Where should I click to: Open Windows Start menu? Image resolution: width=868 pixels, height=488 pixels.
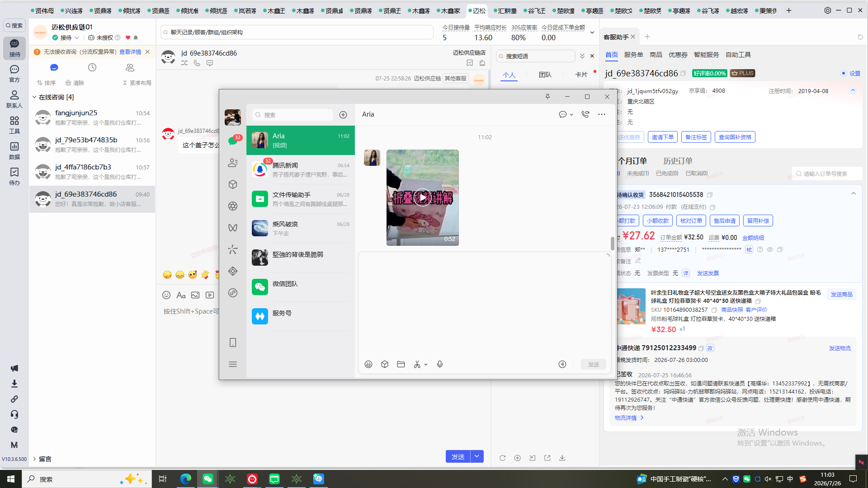click(11, 479)
